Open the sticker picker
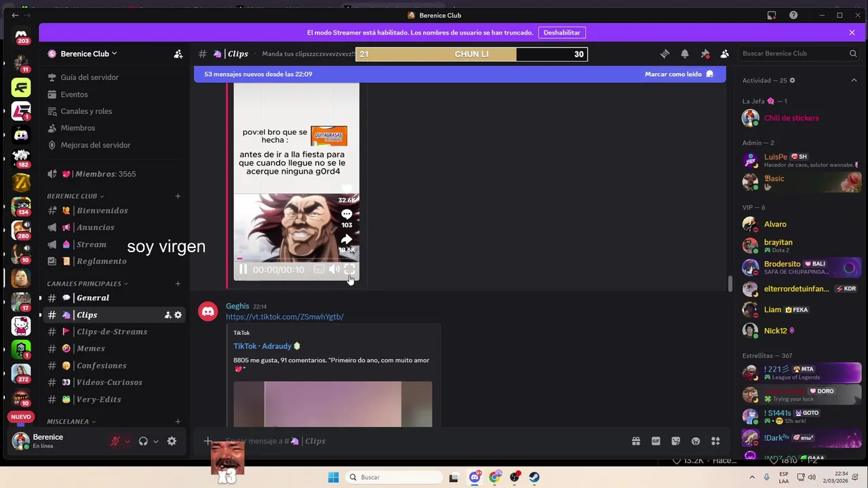The width and height of the screenshot is (868, 488). click(675, 441)
